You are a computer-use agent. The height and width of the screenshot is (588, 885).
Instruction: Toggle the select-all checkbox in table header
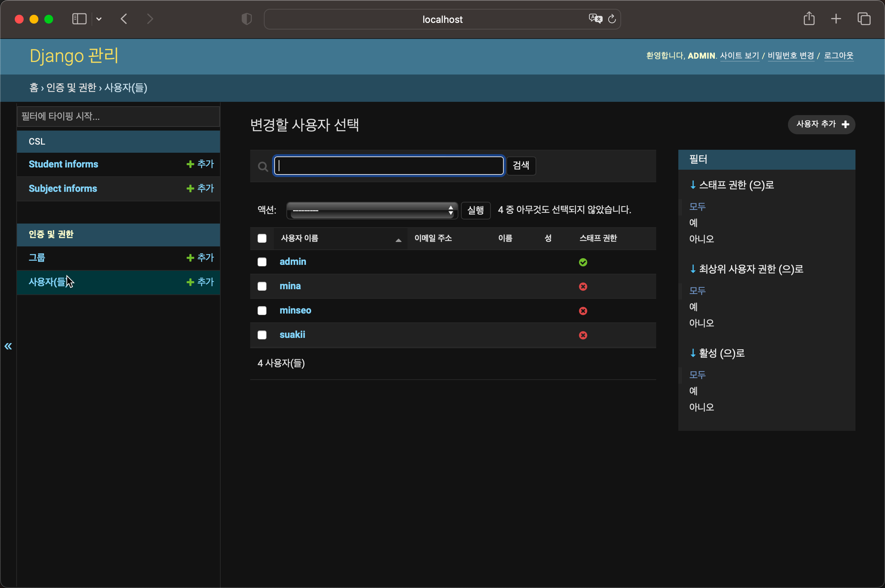(262, 239)
